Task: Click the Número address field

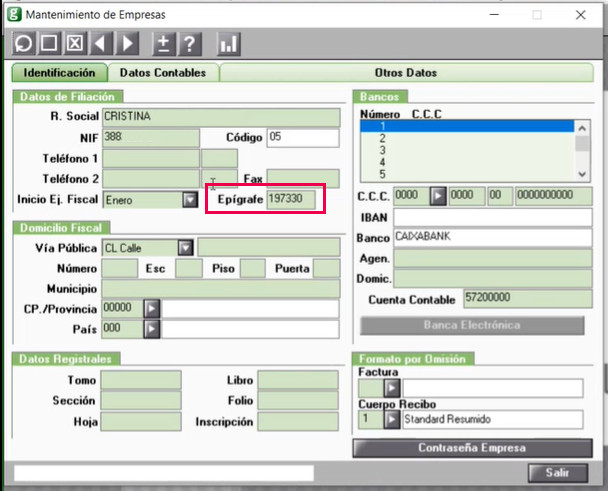Action: pos(119,268)
